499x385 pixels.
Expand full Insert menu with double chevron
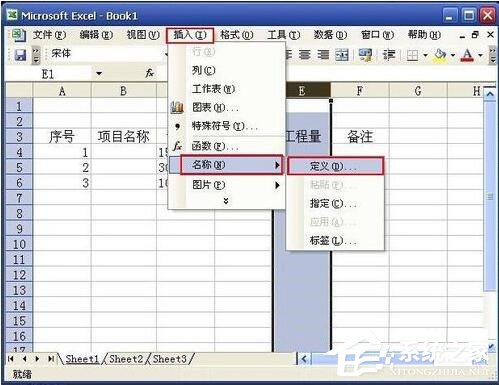[x=226, y=201]
